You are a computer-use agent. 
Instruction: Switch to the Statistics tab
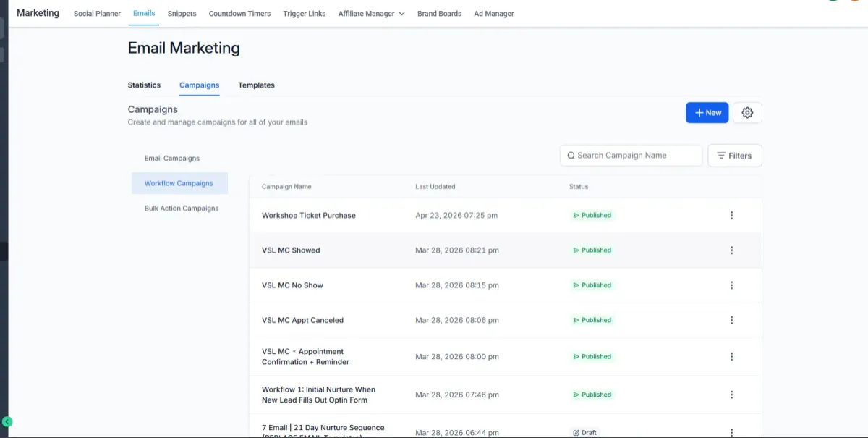144,85
